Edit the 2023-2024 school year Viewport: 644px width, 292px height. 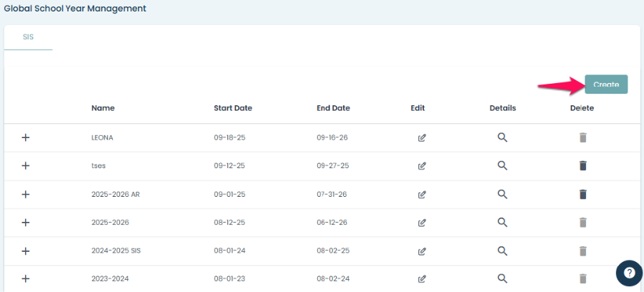422,278
